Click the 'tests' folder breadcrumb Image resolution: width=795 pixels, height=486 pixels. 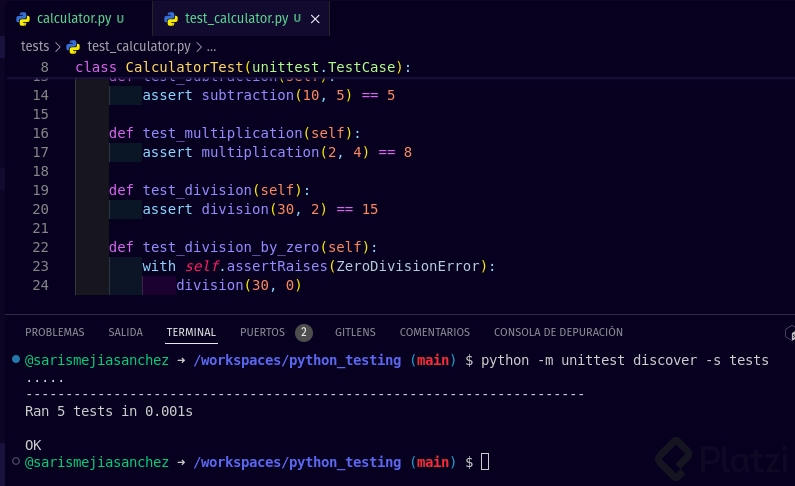pos(35,47)
